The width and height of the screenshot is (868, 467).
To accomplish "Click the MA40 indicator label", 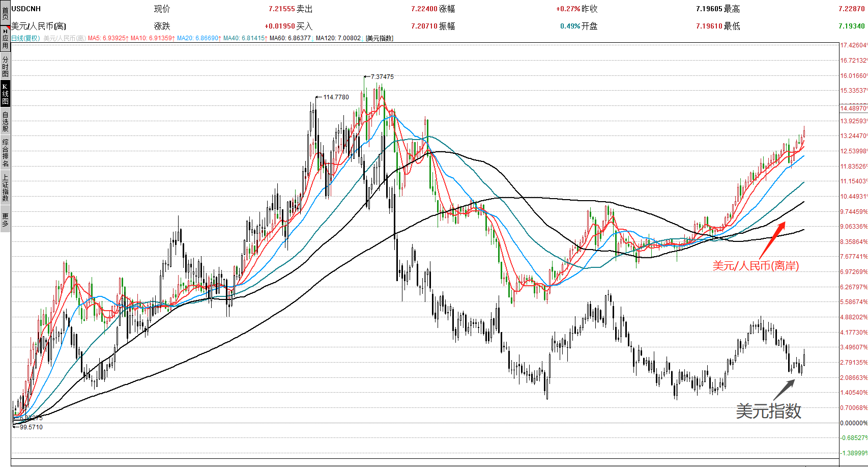I will pyautogui.click(x=245, y=38).
